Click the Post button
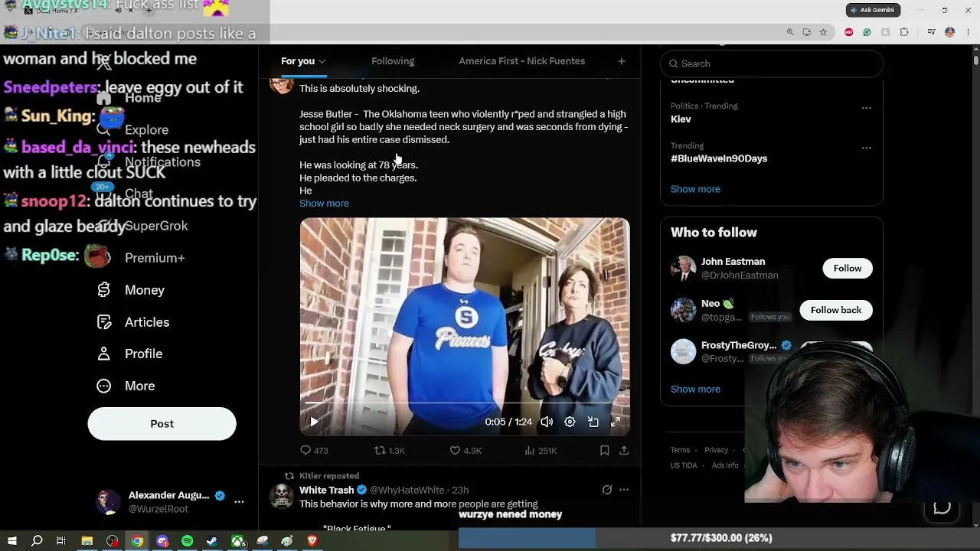Screen dimensions: 980x551 point(162,424)
